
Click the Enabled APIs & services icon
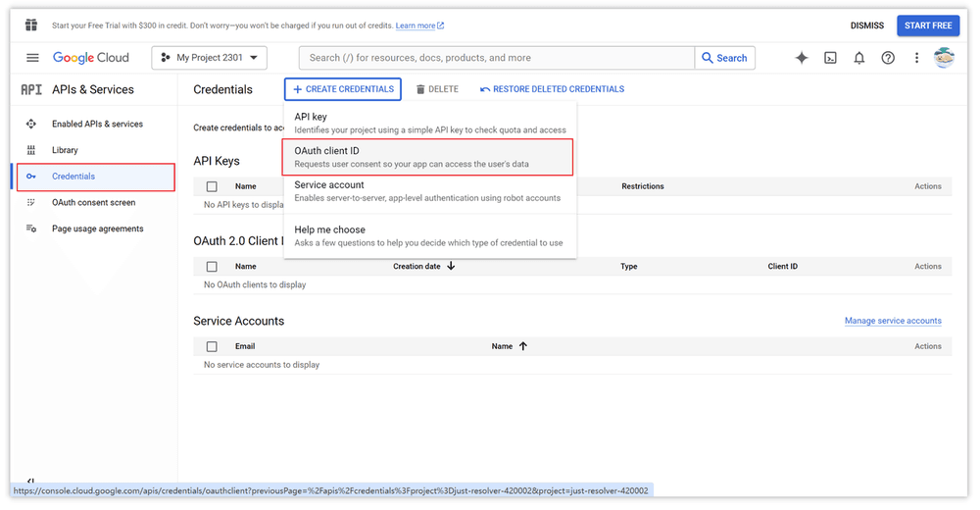(x=30, y=124)
